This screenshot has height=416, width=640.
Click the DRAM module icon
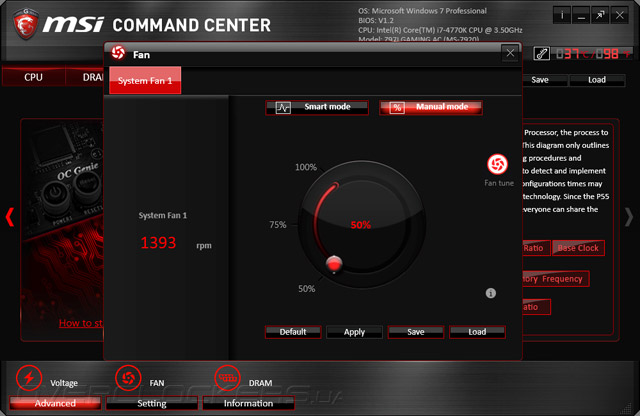click(227, 378)
